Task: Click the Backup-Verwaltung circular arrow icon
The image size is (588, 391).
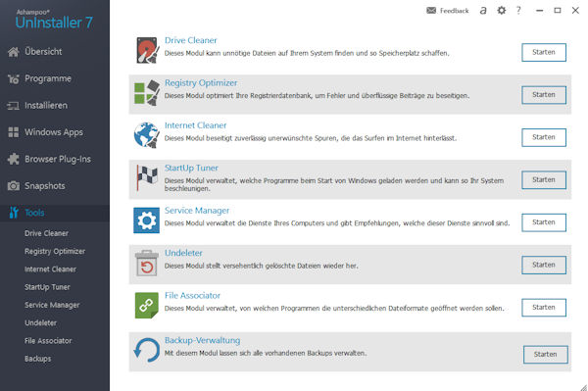Action: pyautogui.click(x=147, y=350)
